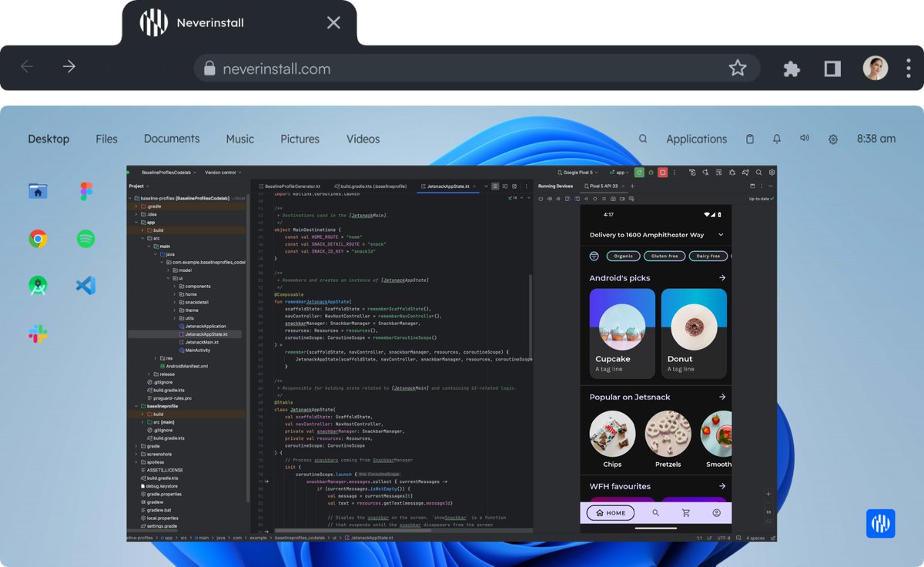Launch Visual Studio Code desktop icon
The image size is (924, 567).
click(x=85, y=286)
